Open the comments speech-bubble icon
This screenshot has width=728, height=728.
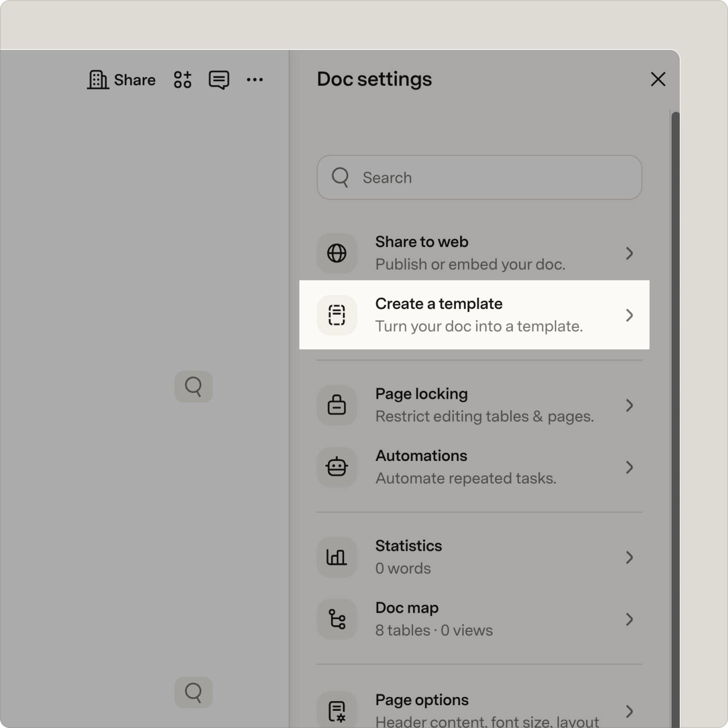[x=219, y=80]
